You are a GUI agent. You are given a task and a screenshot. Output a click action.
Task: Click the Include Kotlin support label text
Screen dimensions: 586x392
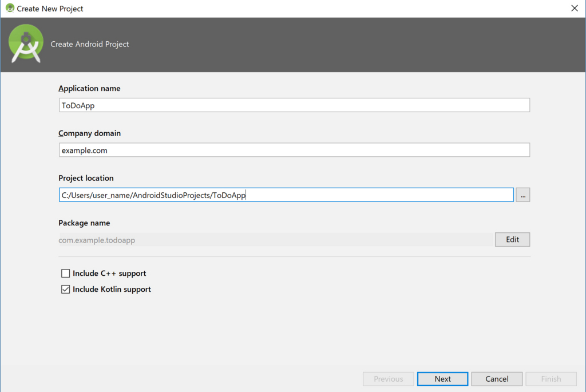tap(112, 289)
